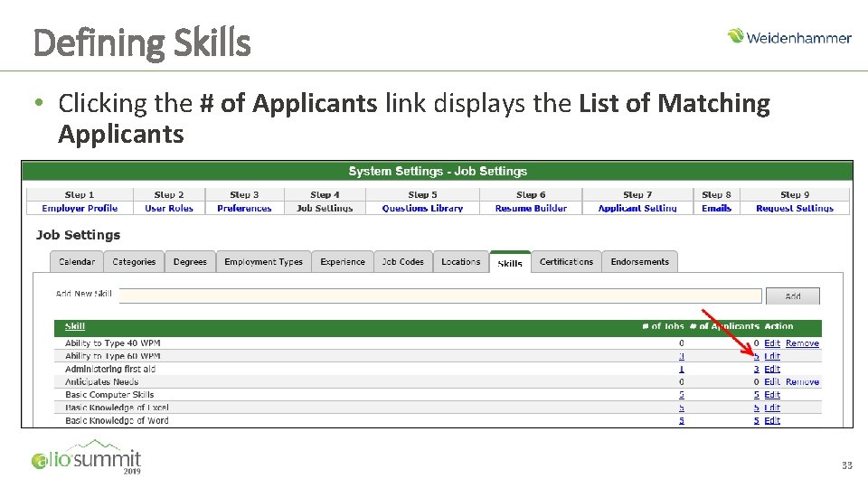Click the 'Basic Computer Skills' skill name
Screen dimensions: 868x488
coord(109,395)
